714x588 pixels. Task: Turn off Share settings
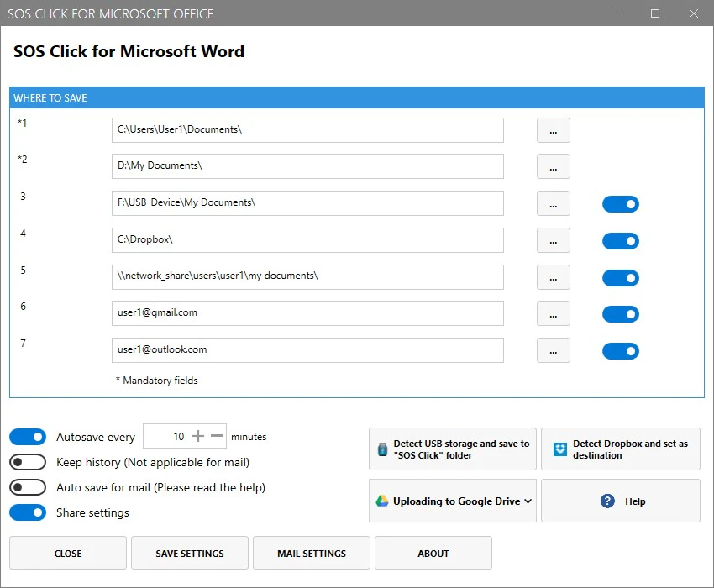(x=27, y=512)
